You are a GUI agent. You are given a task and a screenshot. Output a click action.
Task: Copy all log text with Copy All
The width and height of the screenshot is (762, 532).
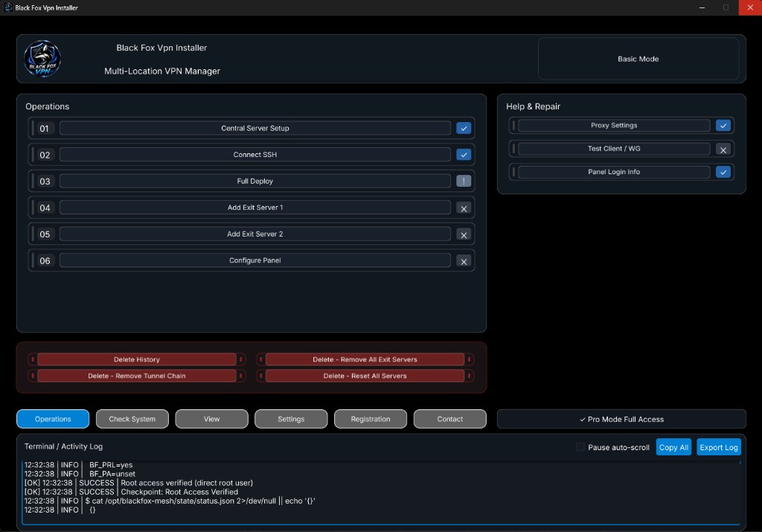tap(673, 447)
